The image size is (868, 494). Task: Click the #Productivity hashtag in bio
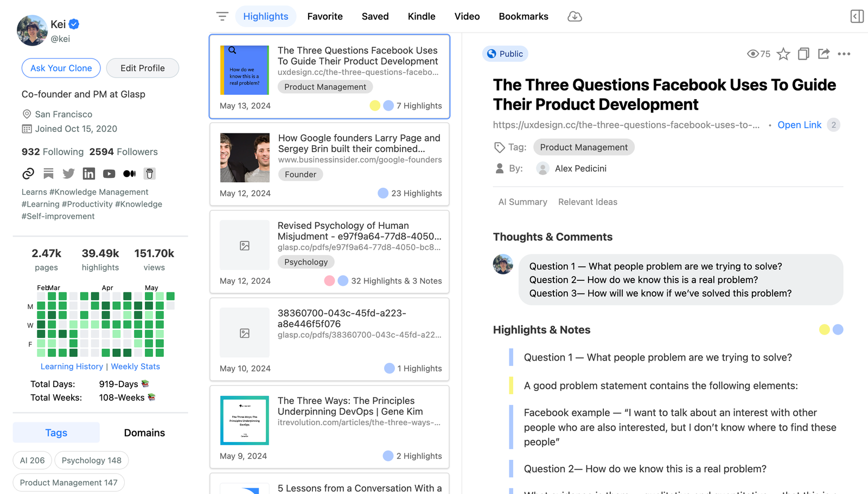click(x=87, y=204)
